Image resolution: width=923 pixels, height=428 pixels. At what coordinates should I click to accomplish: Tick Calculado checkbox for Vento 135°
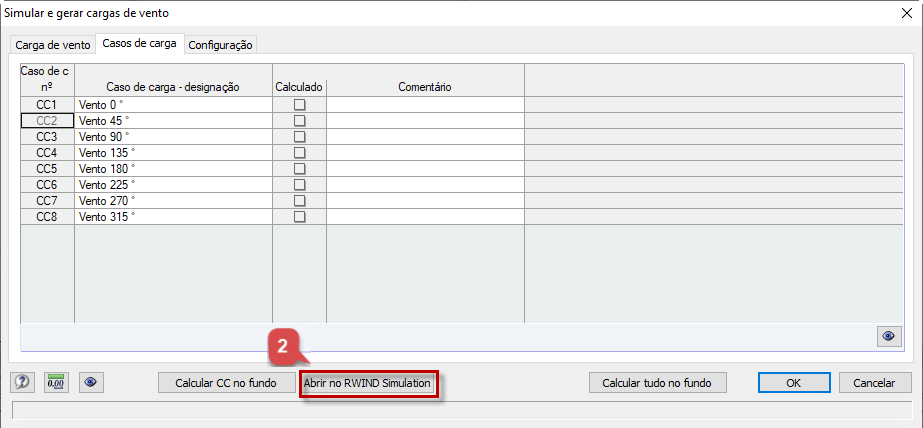300,152
